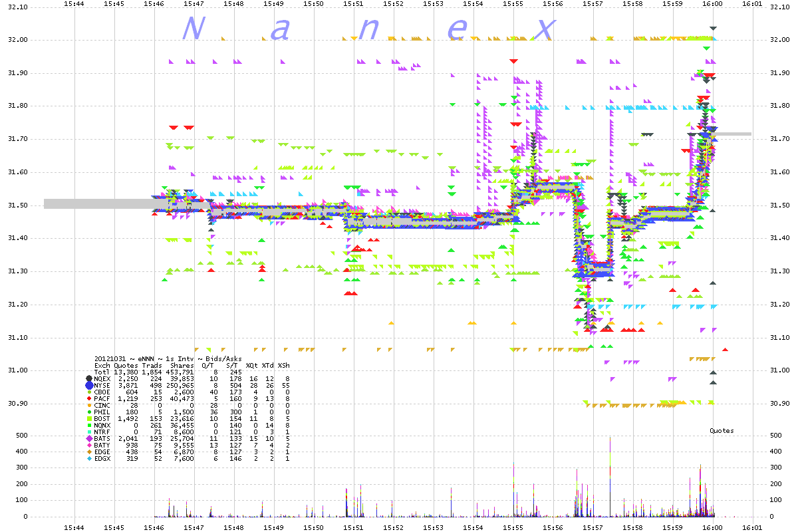This screenshot has width=798, height=532.
Task: Click the 'Exch' column header
Action: (102, 365)
